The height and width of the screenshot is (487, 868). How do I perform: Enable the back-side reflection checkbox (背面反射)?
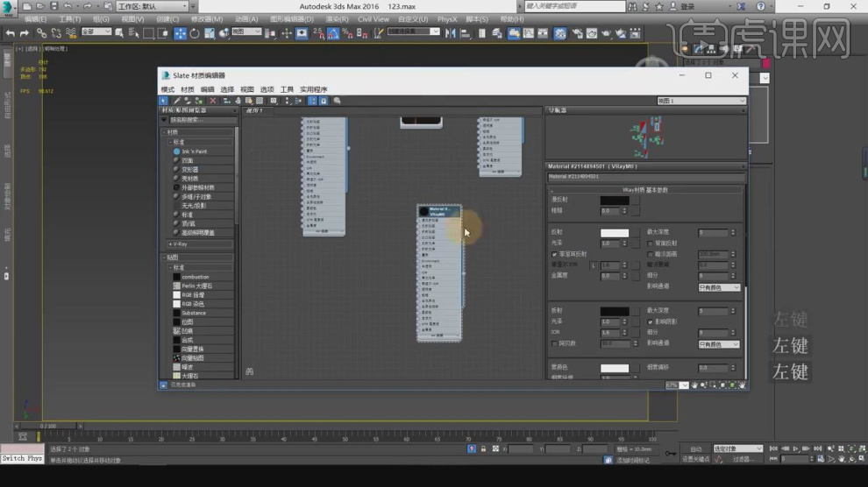point(650,243)
